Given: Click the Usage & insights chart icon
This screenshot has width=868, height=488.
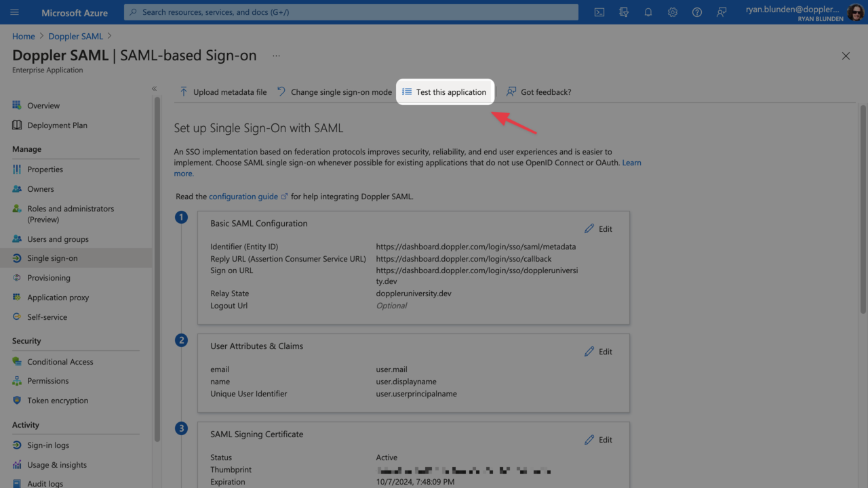Looking at the screenshot, I should [x=17, y=464].
